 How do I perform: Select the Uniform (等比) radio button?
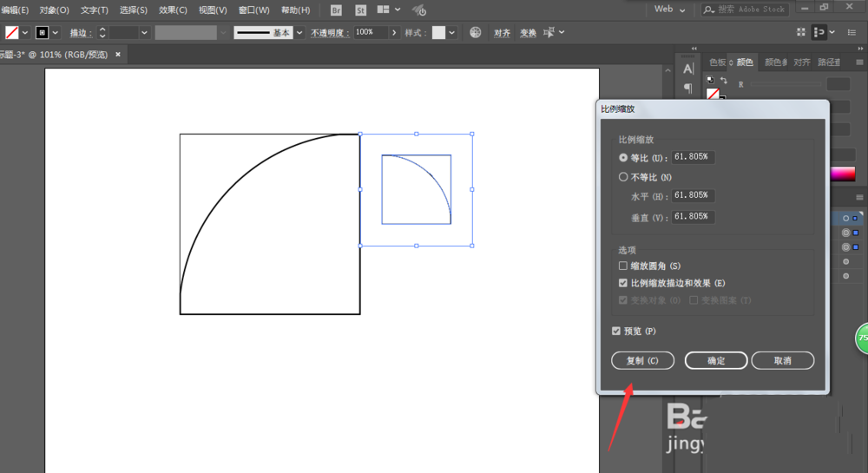(623, 158)
